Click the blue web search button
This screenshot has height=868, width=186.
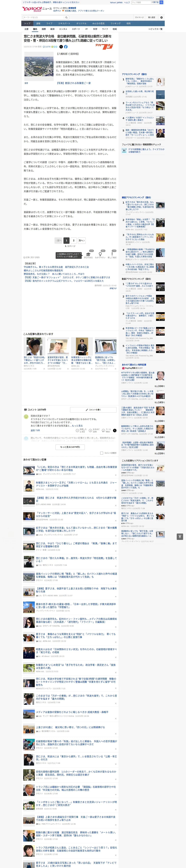161,2
